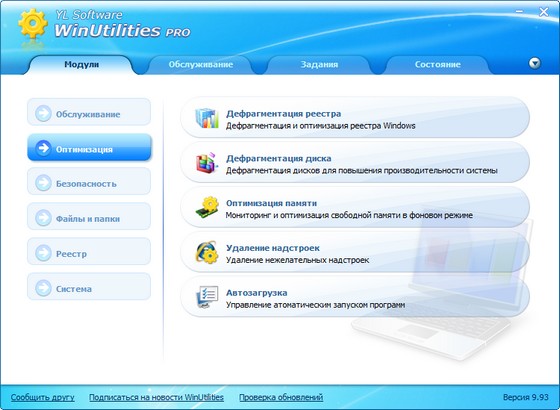Open the Дефрагментация реестра module icon
Screen dimensions: 560x410
tap(207, 118)
